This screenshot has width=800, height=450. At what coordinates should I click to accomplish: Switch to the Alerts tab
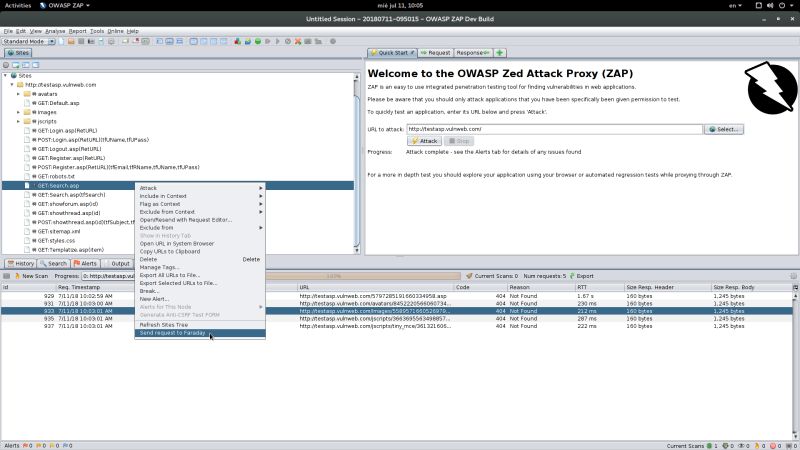pyautogui.click(x=85, y=263)
